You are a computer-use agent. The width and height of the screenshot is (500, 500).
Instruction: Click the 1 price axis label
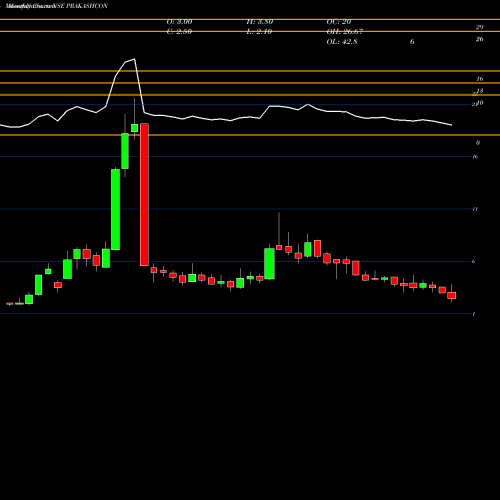pyautogui.click(x=474, y=314)
